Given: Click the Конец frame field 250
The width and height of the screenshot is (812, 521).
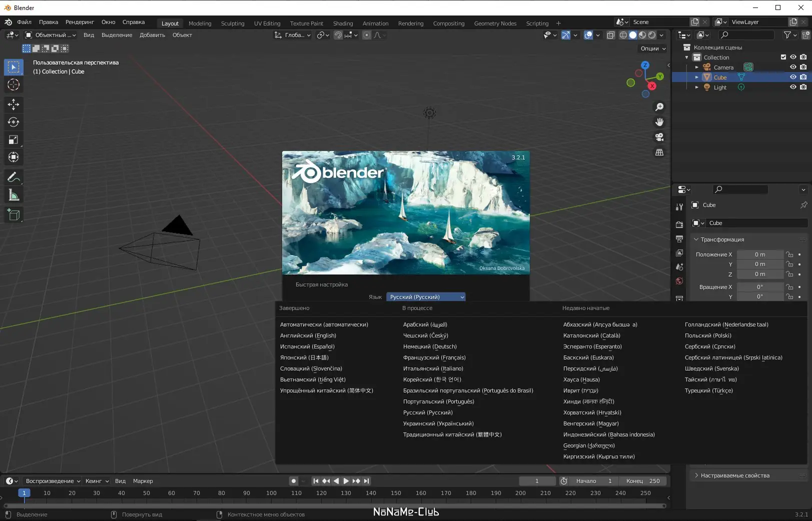Looking at the screenshot, I should click(643, 481).
